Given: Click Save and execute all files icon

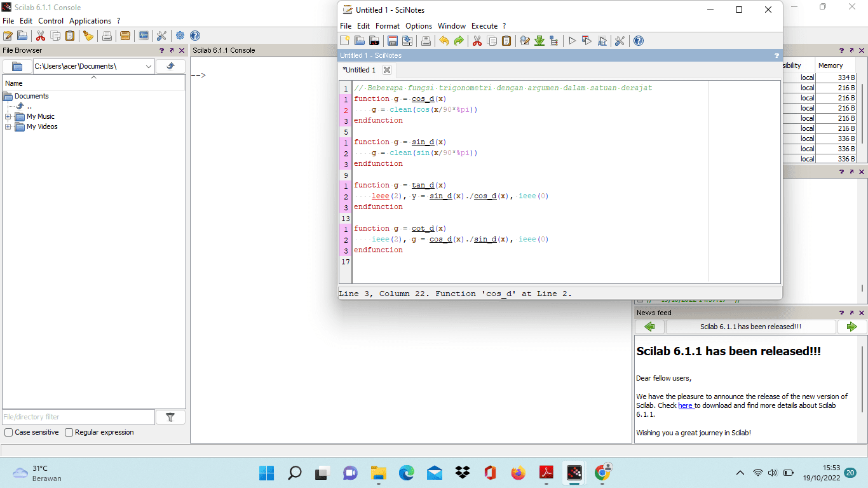Looking at the screenshot, I should (602, 41).
